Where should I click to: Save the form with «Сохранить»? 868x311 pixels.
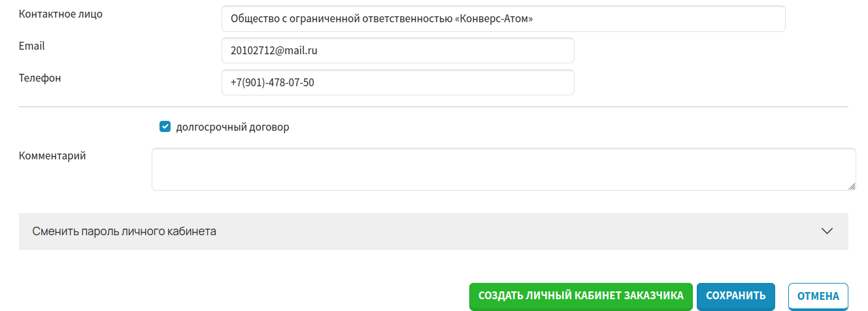click(x=735, y=295)
